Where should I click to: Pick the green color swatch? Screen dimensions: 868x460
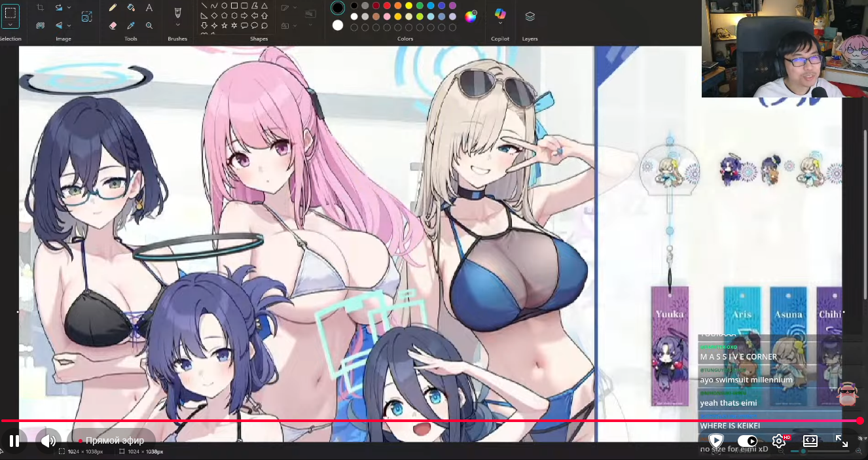[x=420, y=6]
